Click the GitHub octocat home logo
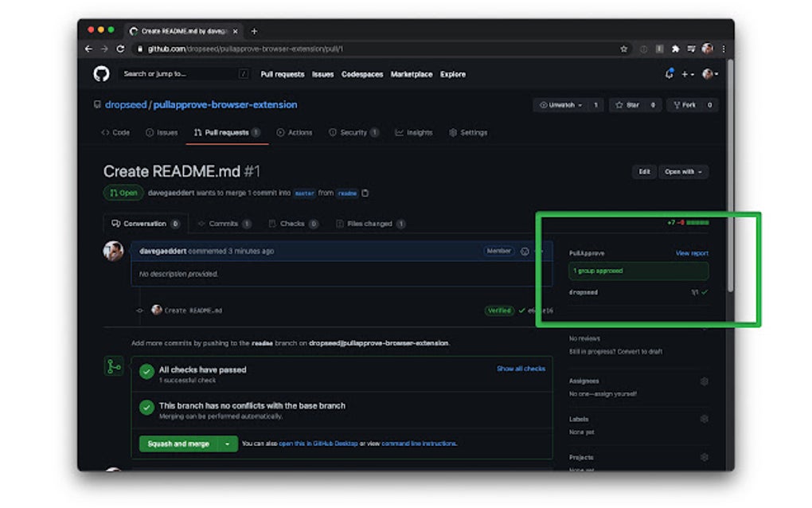This screenshot has width=812, height=508. [100, 73]
